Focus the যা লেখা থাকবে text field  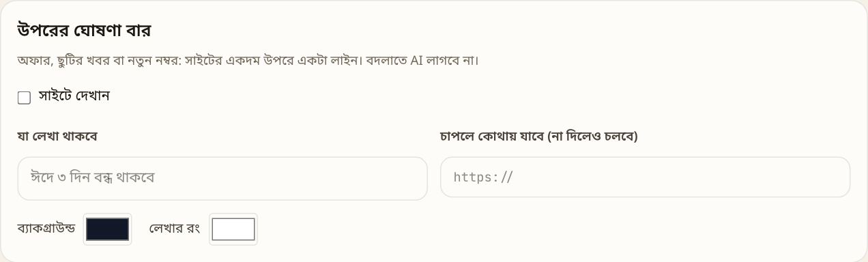click(x=222, y=179)
